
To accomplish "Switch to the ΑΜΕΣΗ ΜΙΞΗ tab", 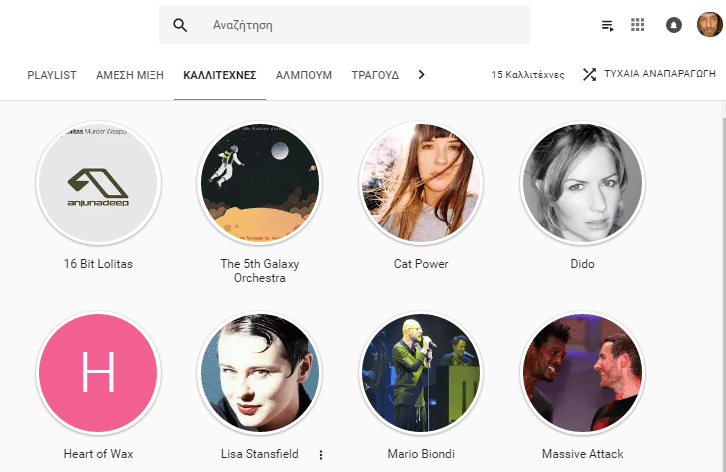I will [x=129, y=75].
